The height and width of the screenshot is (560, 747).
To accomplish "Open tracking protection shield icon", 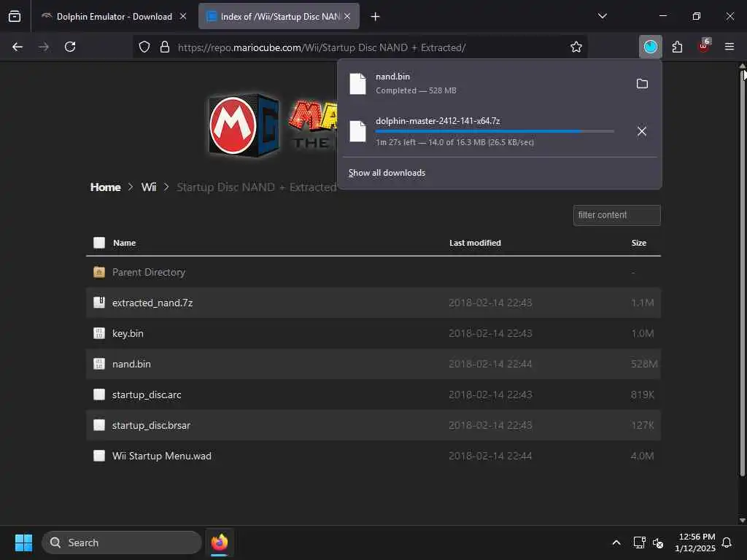I will 144,47.
